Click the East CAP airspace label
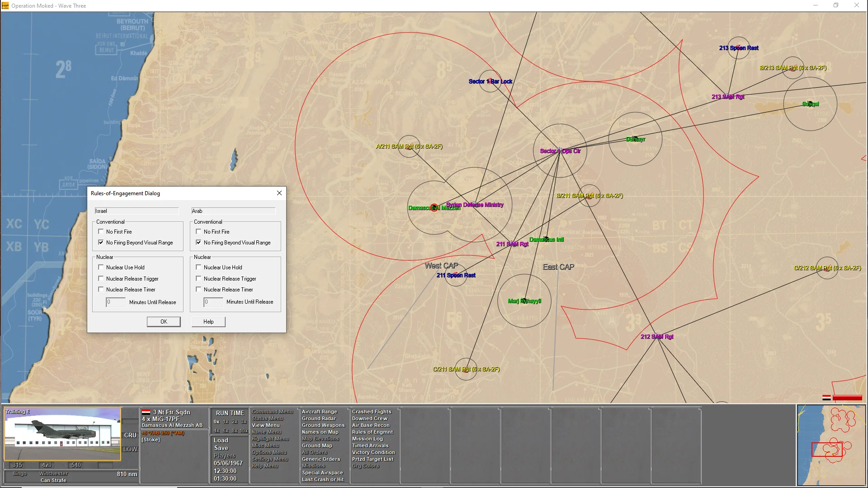 click(x=558, y=267)
